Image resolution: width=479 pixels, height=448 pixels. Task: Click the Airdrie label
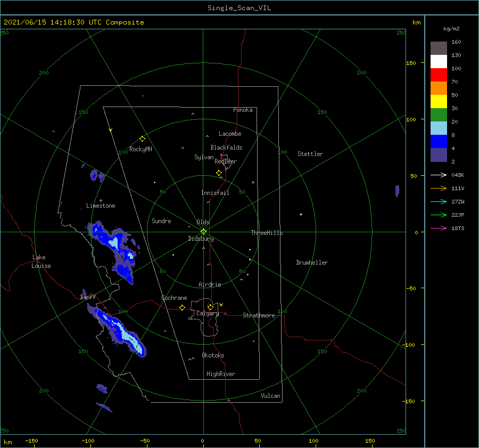(210, 284)
